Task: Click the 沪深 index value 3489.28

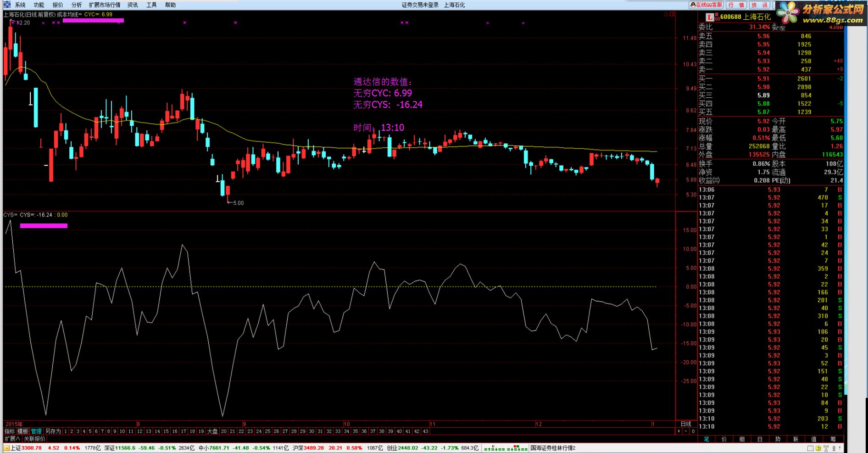Action: tap(314, 448)
